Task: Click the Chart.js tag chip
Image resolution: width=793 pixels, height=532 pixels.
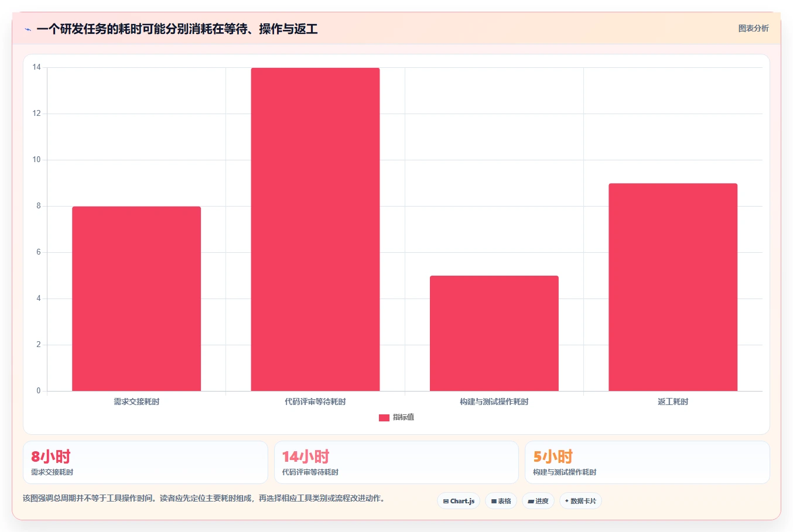Action: pyautogui.click(x=459, y=501)
